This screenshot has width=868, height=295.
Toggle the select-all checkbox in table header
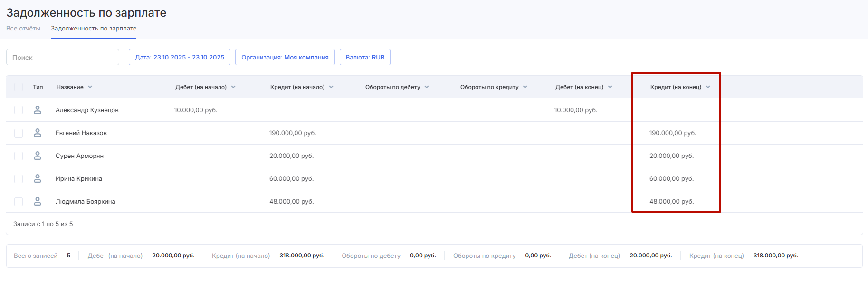point(19,87)
